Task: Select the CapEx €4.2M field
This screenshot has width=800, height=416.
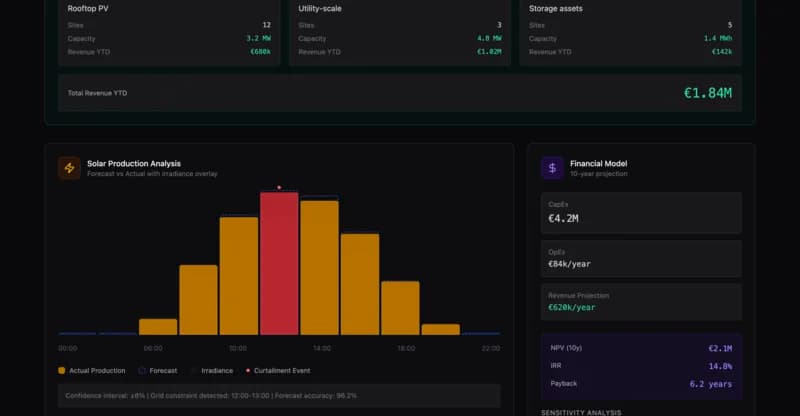Action: (641, 213)
